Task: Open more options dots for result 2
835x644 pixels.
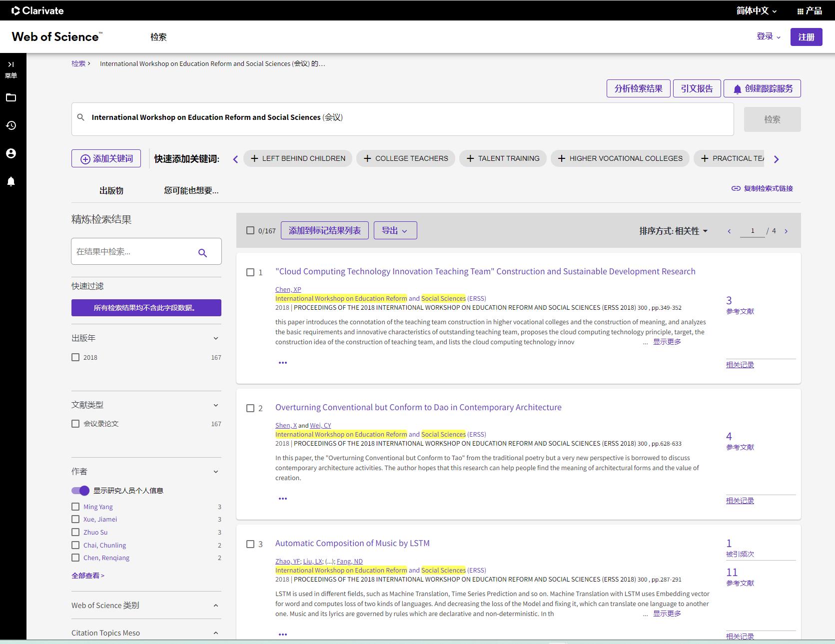Action: [283, 499]
